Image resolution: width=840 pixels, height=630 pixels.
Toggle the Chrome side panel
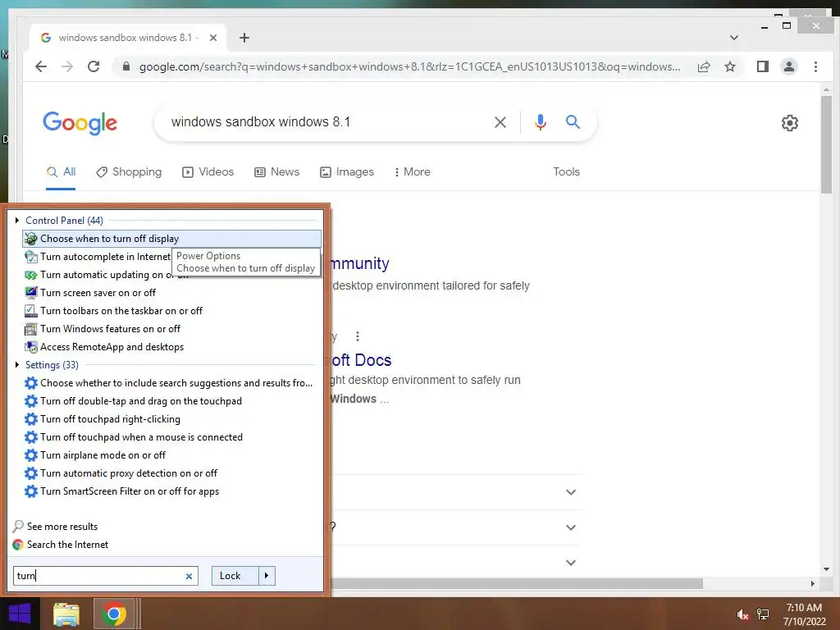(x=762, y=66)
